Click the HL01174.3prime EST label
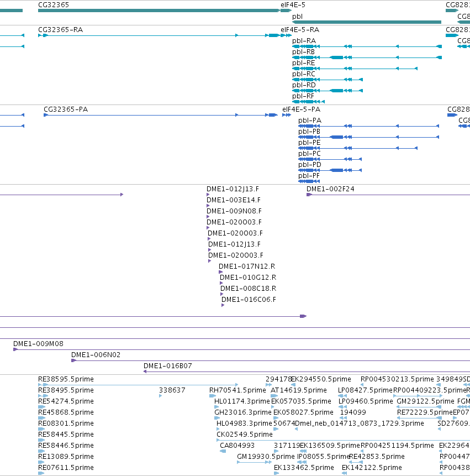This screenshot has height=476, width=470. point(242,401)
